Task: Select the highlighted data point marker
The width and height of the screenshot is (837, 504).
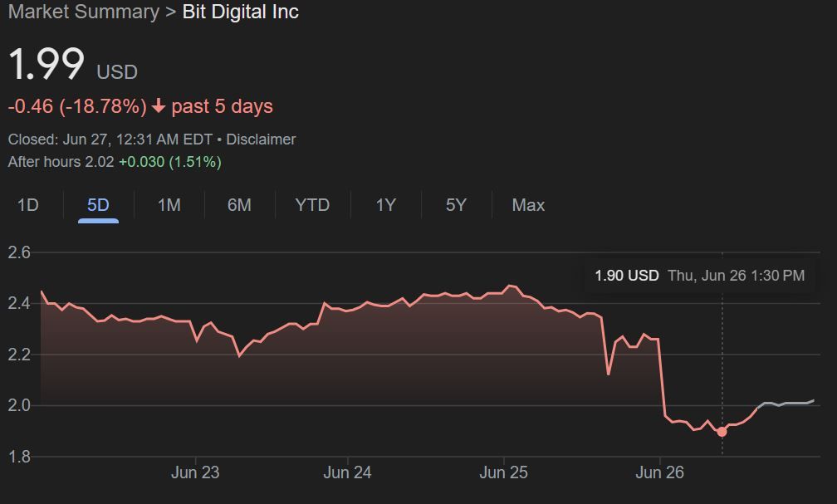Action: coord(722,431)
